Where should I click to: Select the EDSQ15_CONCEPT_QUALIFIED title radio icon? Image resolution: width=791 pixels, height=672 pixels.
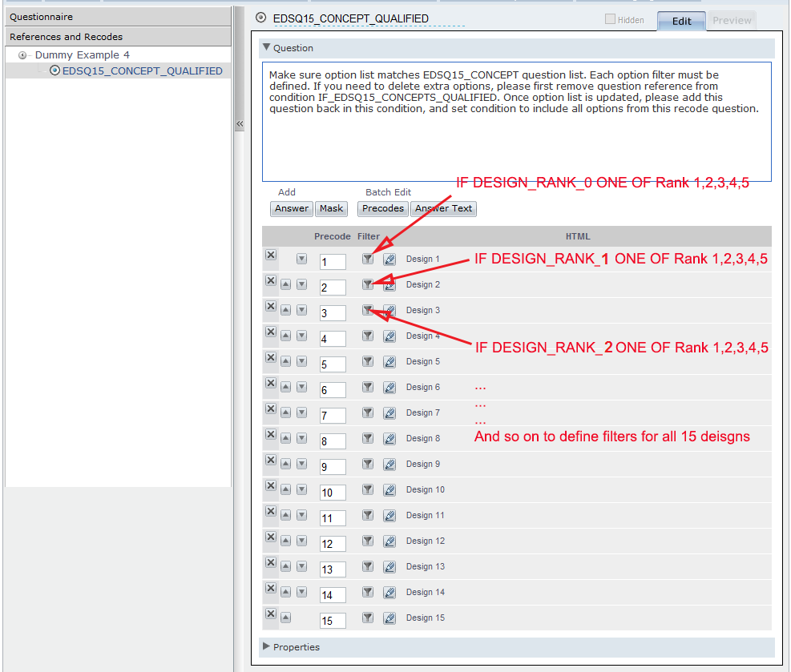coord(260,18)
